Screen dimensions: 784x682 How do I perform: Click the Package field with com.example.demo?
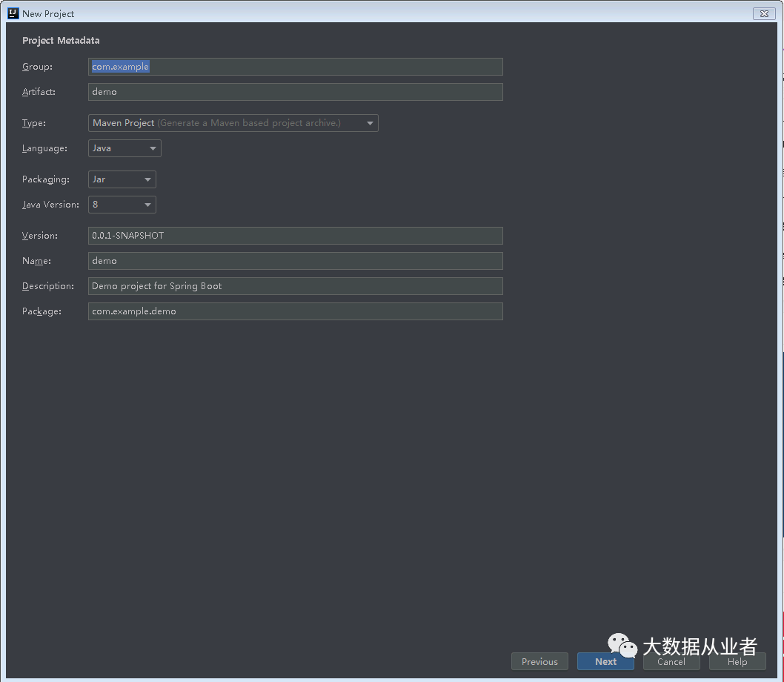coord(296,311)
